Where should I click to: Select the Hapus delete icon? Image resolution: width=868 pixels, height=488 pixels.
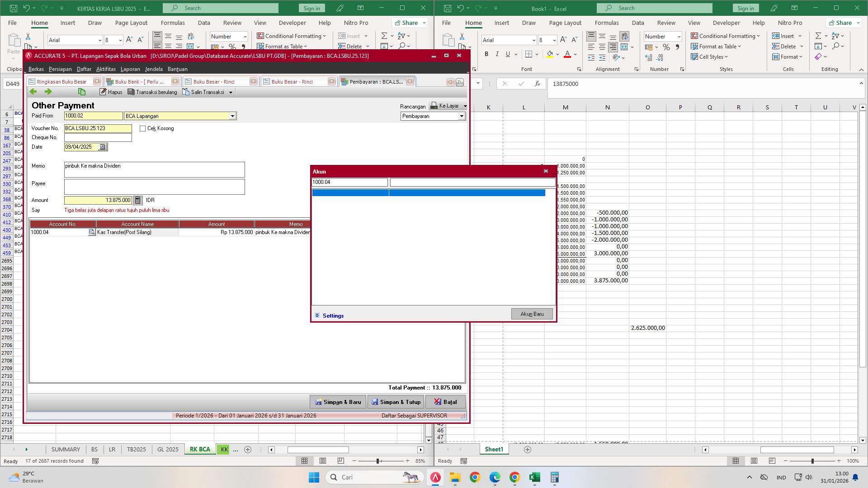(x=111, y=92)
